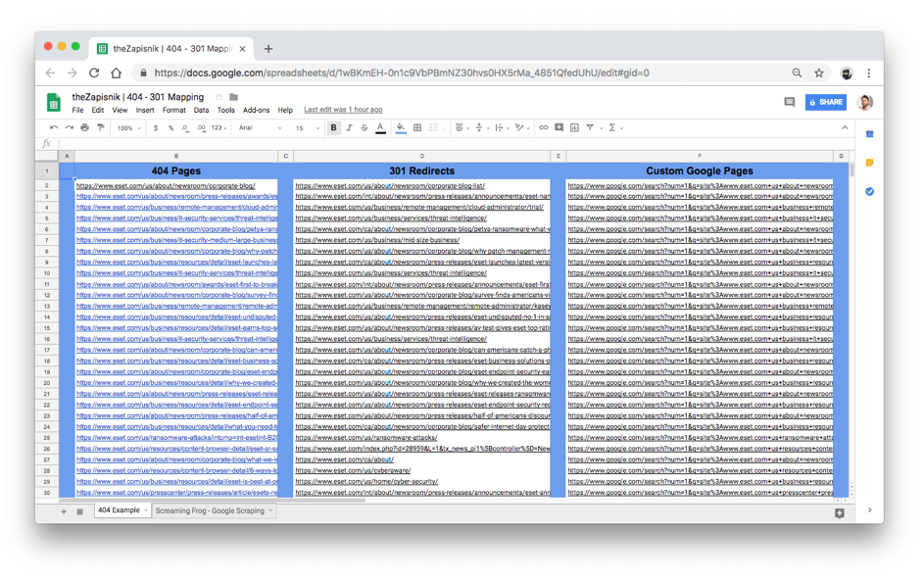924x579 pixels.
Task: Move document with the folder icon
Action: 233,97
